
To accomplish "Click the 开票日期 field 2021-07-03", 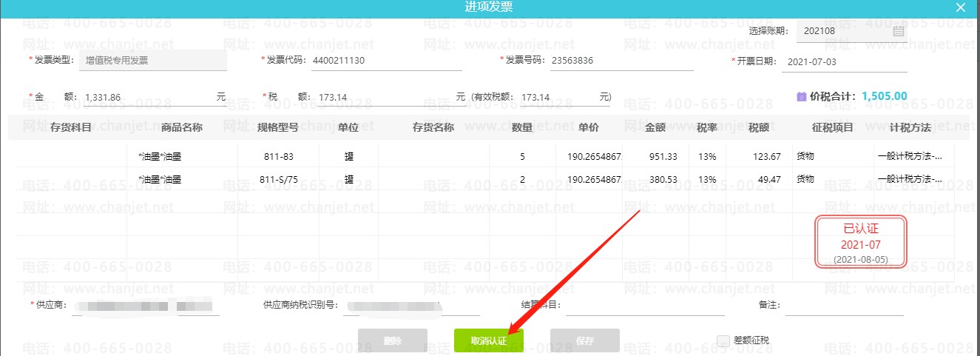I will pos(844,61).
